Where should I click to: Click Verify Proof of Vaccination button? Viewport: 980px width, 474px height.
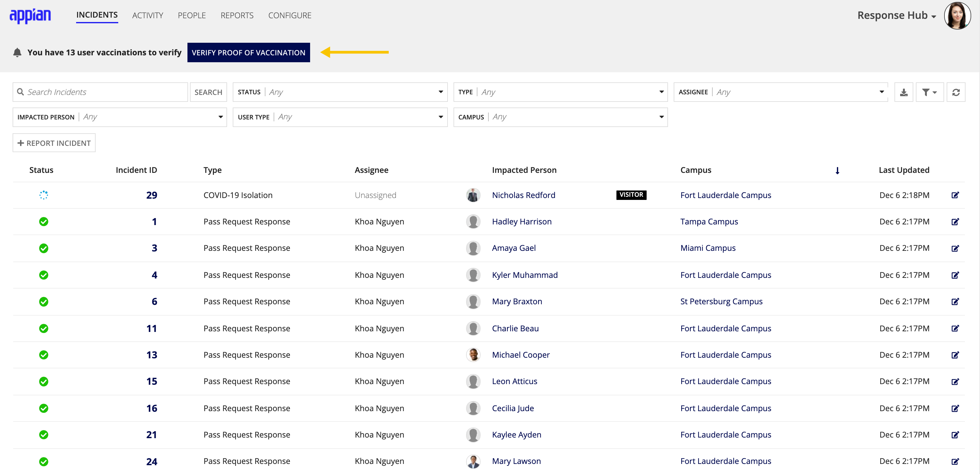click(x=248, y=52)
